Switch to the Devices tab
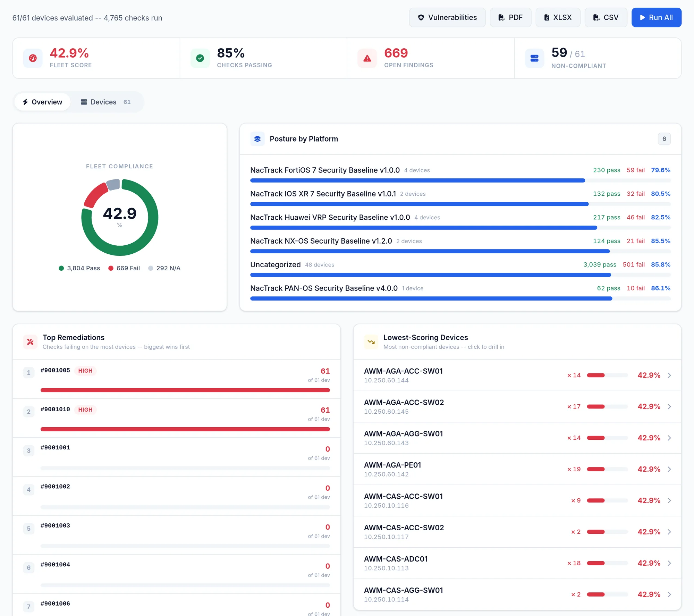 click(106, 102)
